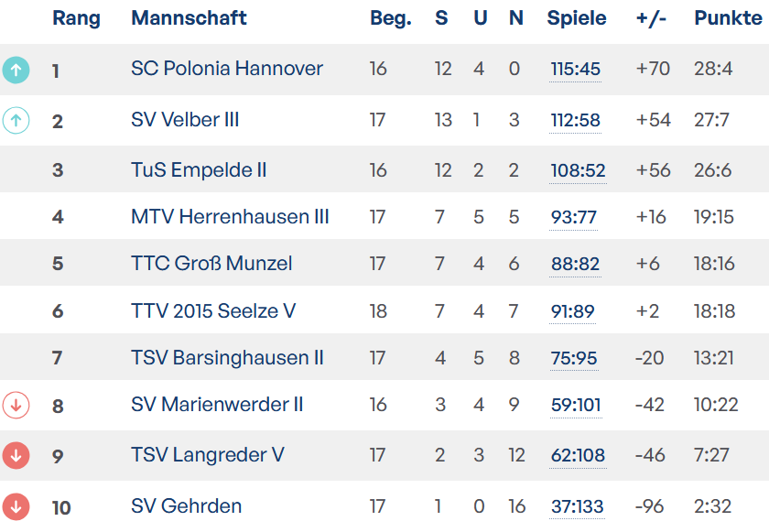The width and height of the screenshot is (769, 532).
Task: Click the games score 59:101
Action: point(575,405)
